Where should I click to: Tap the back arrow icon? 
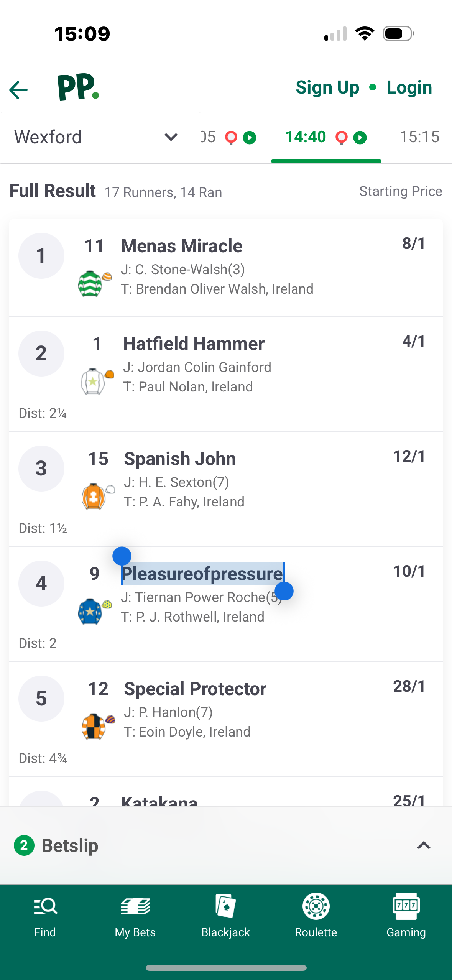tap(18, 90)
